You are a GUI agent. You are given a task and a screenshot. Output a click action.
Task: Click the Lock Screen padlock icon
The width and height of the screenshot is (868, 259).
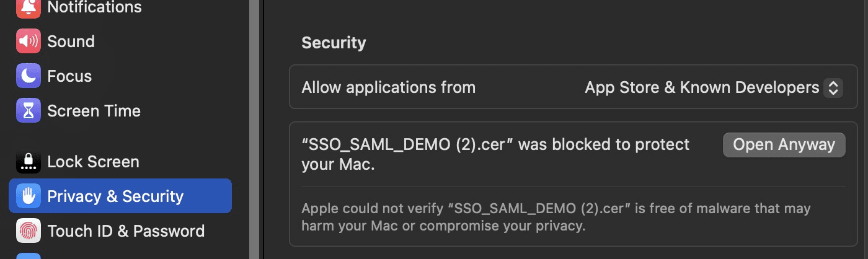(x=28, y=162)
